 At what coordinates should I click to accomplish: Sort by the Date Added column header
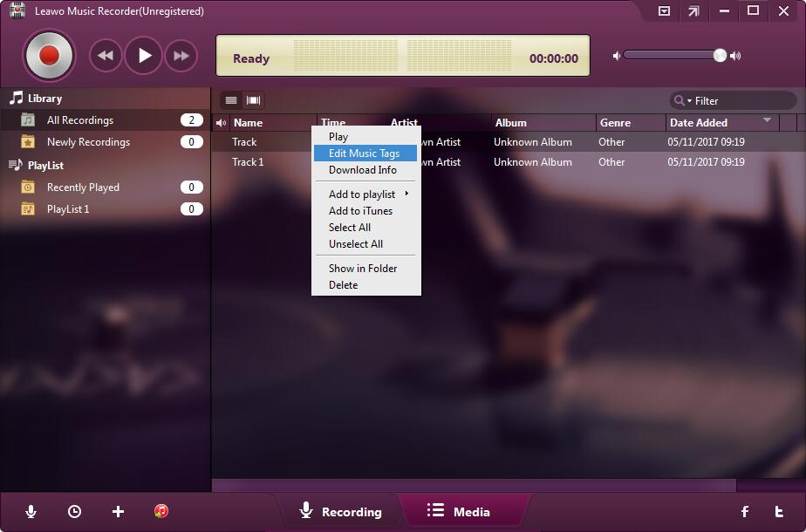722,122
